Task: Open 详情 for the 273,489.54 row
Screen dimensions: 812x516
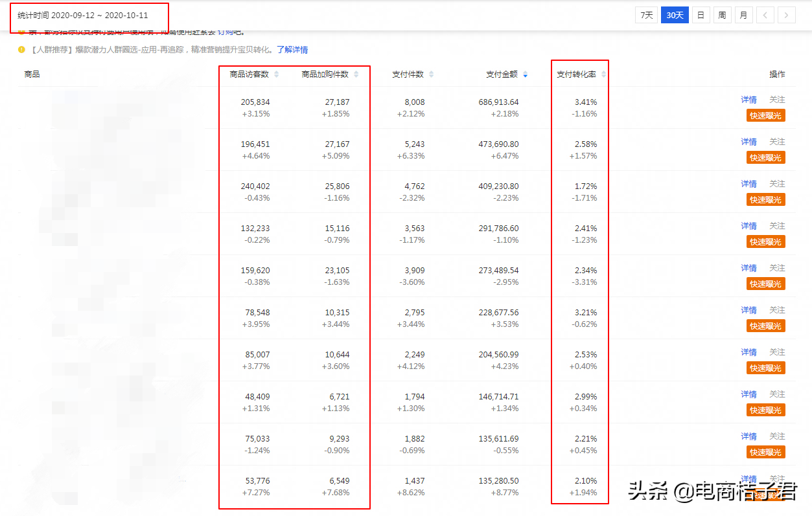Action: click(x=749, y=268)
